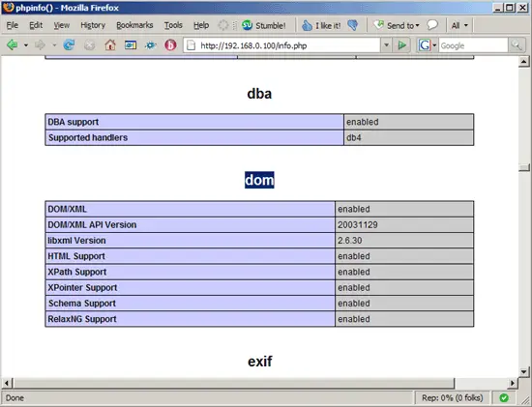The image size is (532, 407).
Task: Click the thumbs-down dislike icon
Action: (353, 25)
